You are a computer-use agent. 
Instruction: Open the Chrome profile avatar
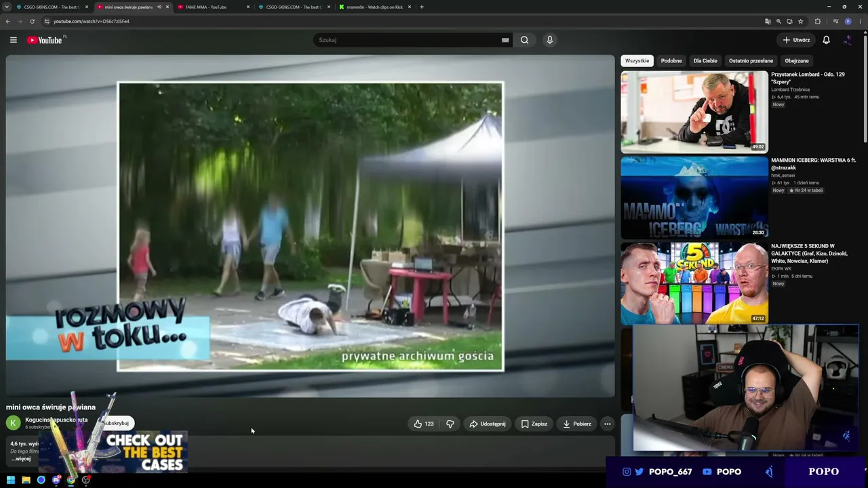tap(848, 21)
